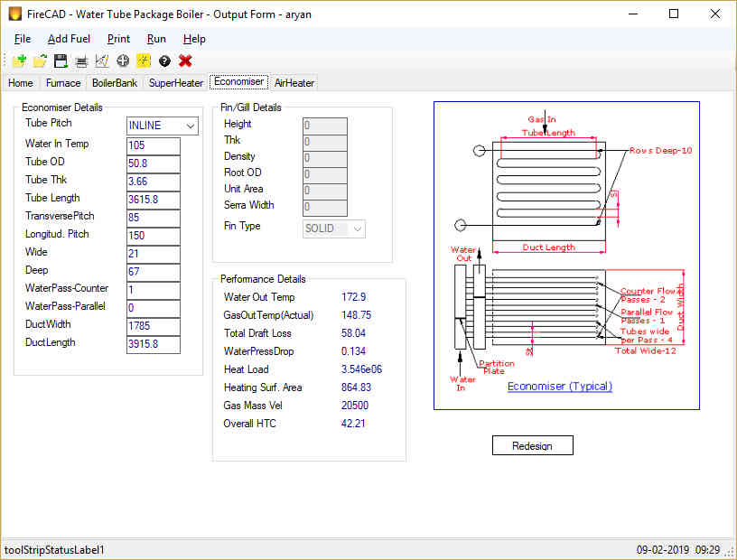The image size is (737, 560).
Task: Open help via the question mark icon
Action: click(x=164, y=61)
